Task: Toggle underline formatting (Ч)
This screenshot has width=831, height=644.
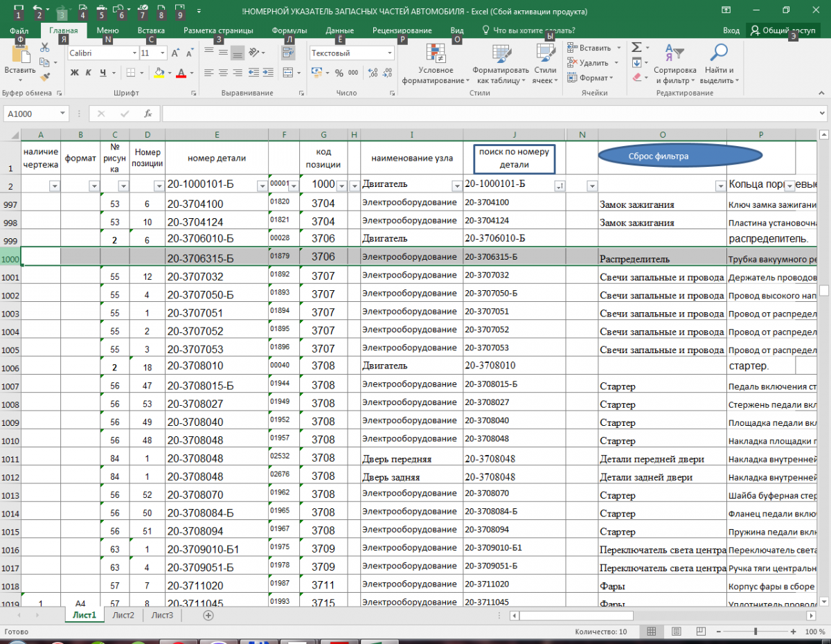Action: click(103, 73)
